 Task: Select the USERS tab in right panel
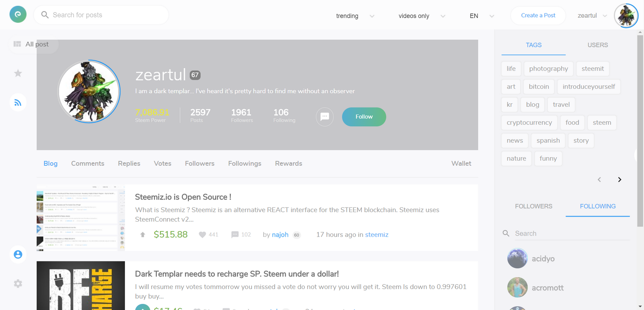click(x=598, y=45)
